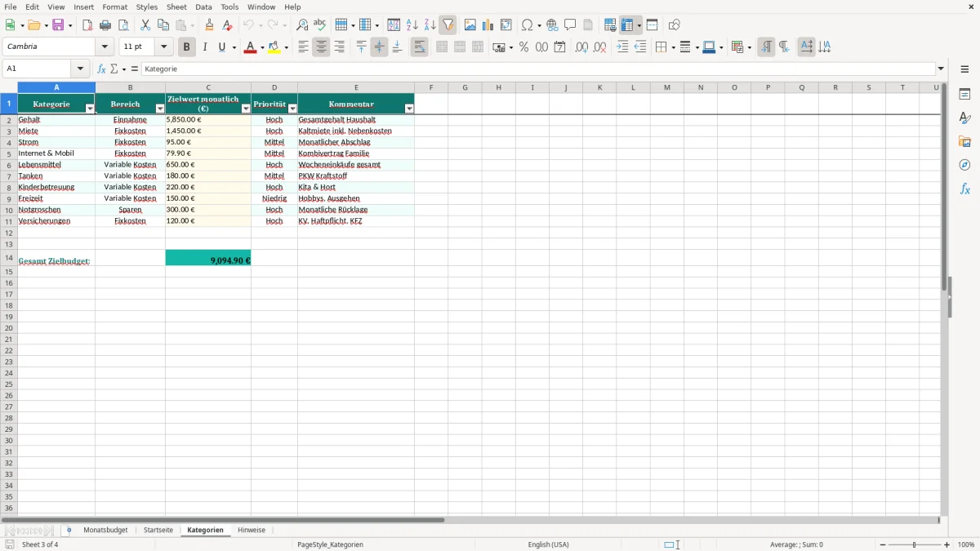
Task: Select column header F
Action: point(431,87)
